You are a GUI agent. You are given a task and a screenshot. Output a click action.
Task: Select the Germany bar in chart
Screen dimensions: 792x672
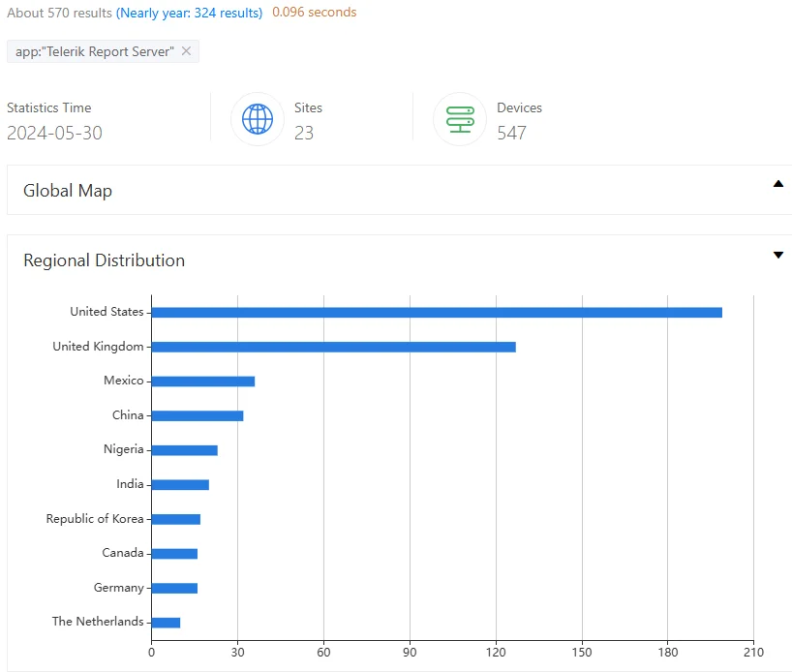coord(175,588)
